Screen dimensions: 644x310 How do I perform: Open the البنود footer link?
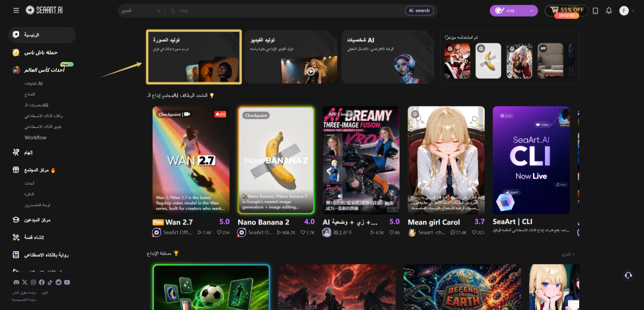pyautogui.click(x=44, y=292)
